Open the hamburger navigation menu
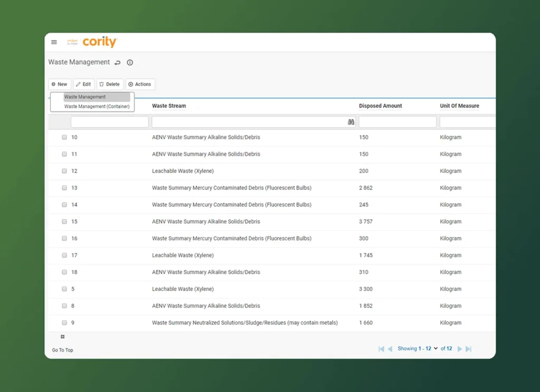The height and width of the screenshot is (392, 540). coord(54,42)
